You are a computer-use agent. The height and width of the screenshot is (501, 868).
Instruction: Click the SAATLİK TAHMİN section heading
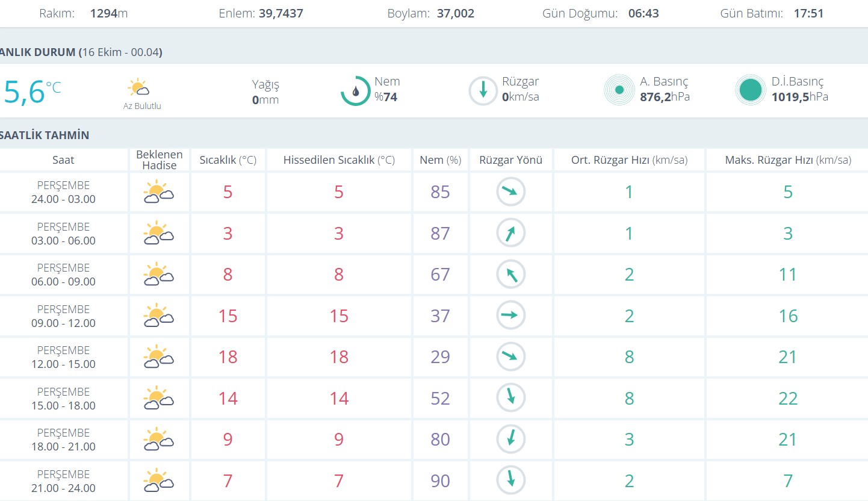pyautogui.click(x=45, y=135)
